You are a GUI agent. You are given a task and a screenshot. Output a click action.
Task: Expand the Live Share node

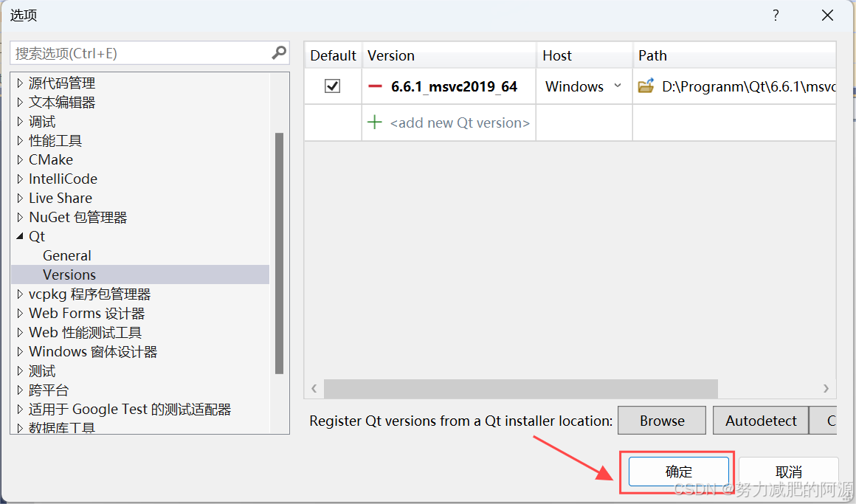click(20, 198)
